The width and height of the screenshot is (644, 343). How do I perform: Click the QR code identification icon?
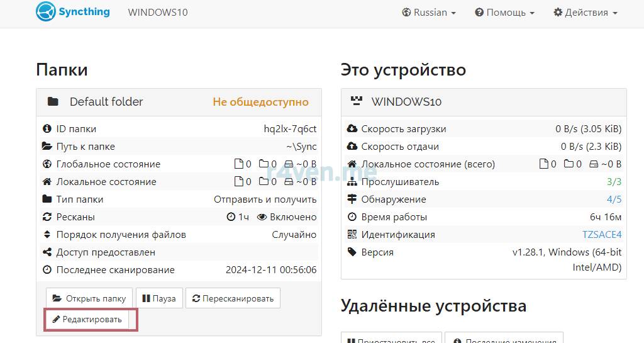[x=352, y=235]
